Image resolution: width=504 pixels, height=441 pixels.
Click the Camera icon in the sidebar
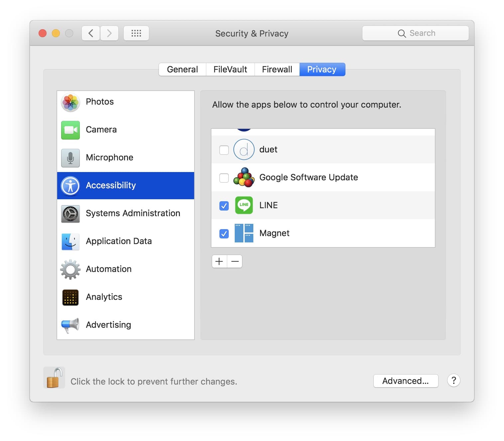click(x=70, y=130)
